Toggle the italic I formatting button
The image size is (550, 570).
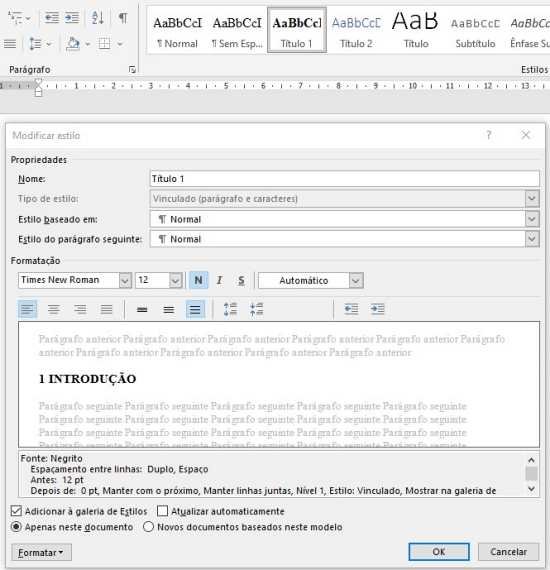pos(219,280)
